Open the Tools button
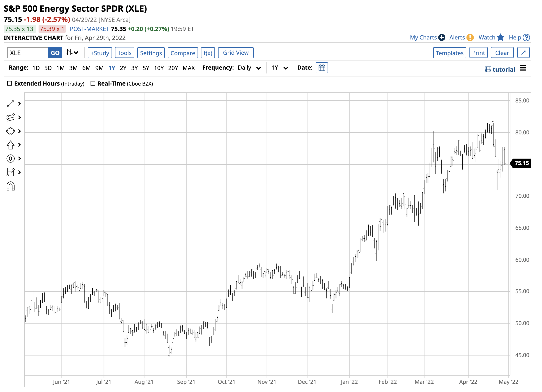542x392 pixels. (125, 53)
